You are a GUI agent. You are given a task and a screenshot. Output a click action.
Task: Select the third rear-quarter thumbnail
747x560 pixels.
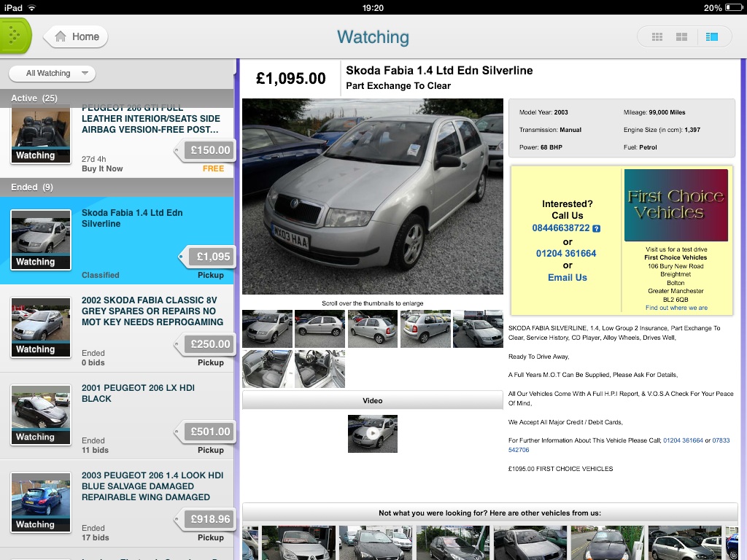[x=373, y=329]
